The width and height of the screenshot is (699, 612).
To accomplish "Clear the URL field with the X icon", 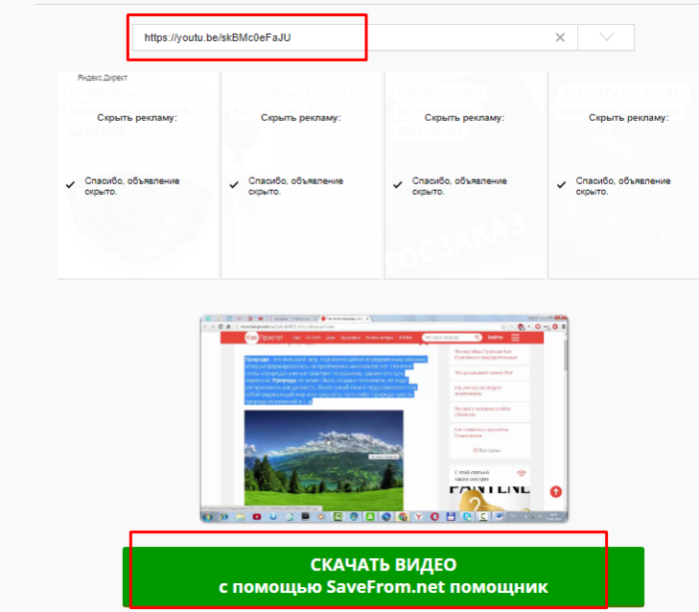I will tap(560, 37).
